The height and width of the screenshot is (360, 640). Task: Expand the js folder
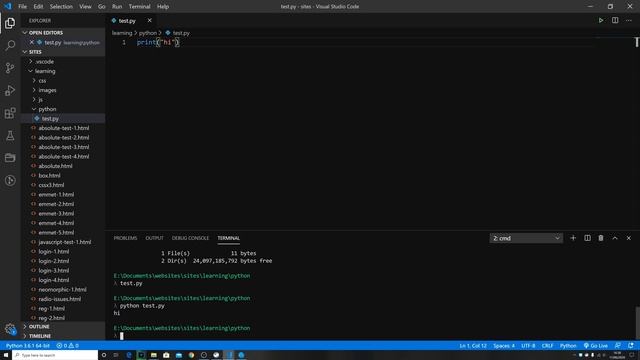[63, 100]
